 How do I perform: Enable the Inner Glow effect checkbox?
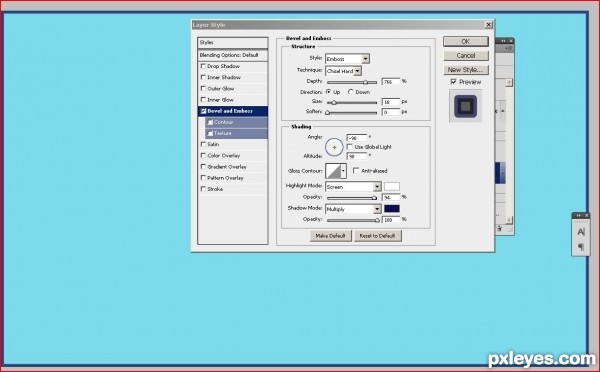coord(203,100)
